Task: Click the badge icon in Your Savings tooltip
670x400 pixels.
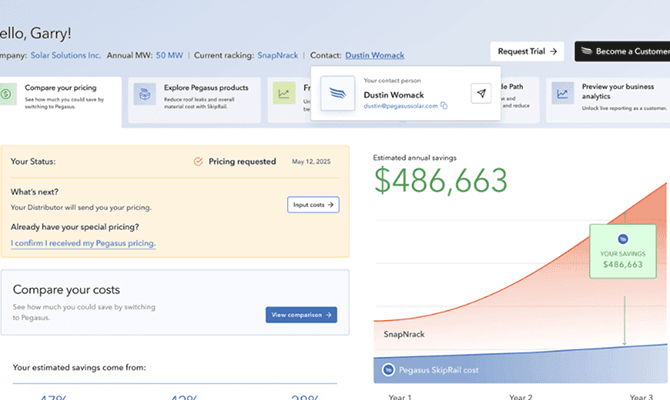Action: click(621, 238)
